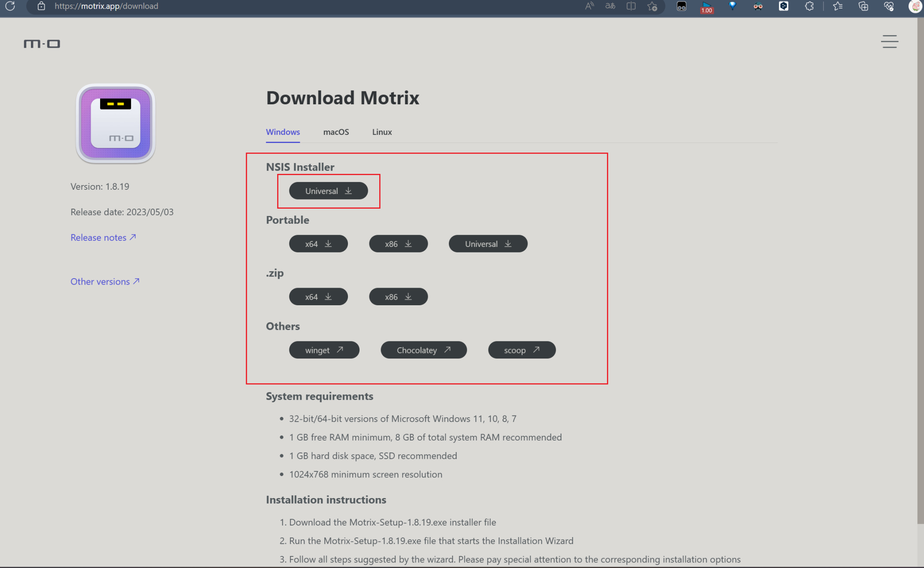Open the video speed 1.00 extension

coord(707,7)
